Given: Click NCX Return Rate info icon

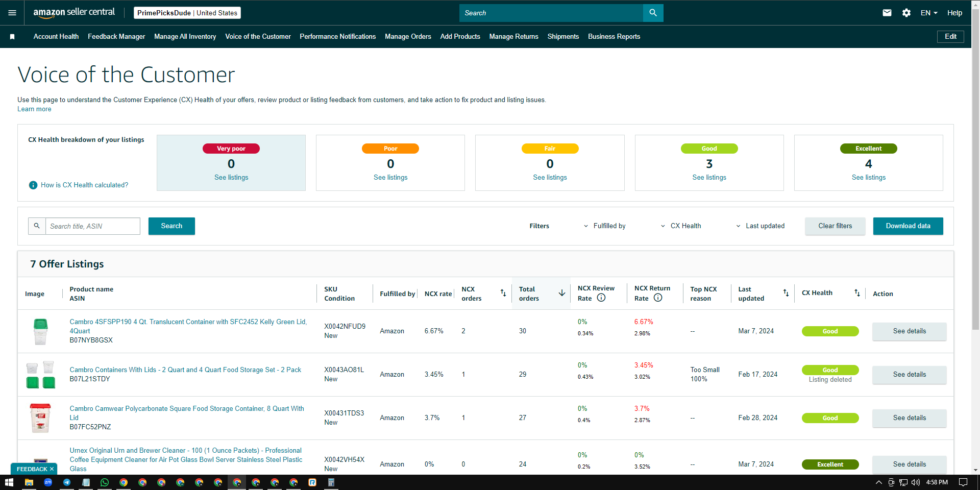Looking at the screenshot, I should click(658, 298).
